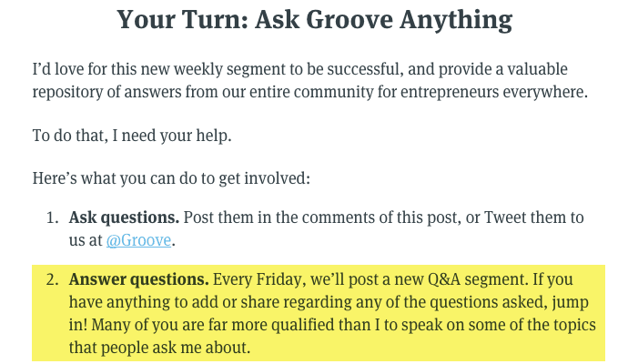Image resolution: width=628 pixels, height=364 pixels.
Task: Click list number 1 marker
Action: pyautogui.click(x=52, y=218)
